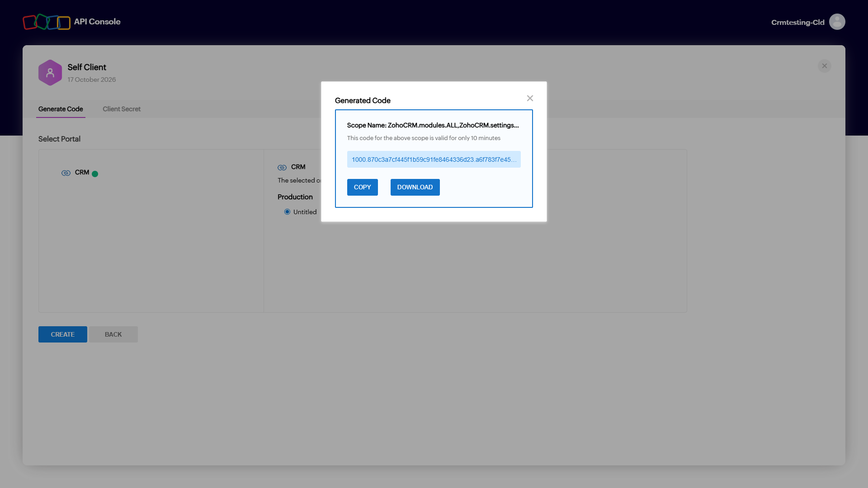
Task: Click the CREATE button
Action: click(63, 334)
